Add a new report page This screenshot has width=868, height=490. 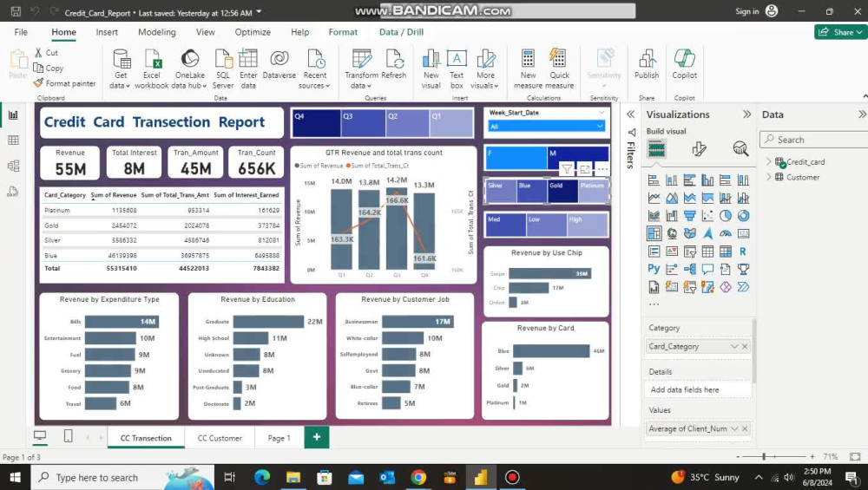point(316,437)
